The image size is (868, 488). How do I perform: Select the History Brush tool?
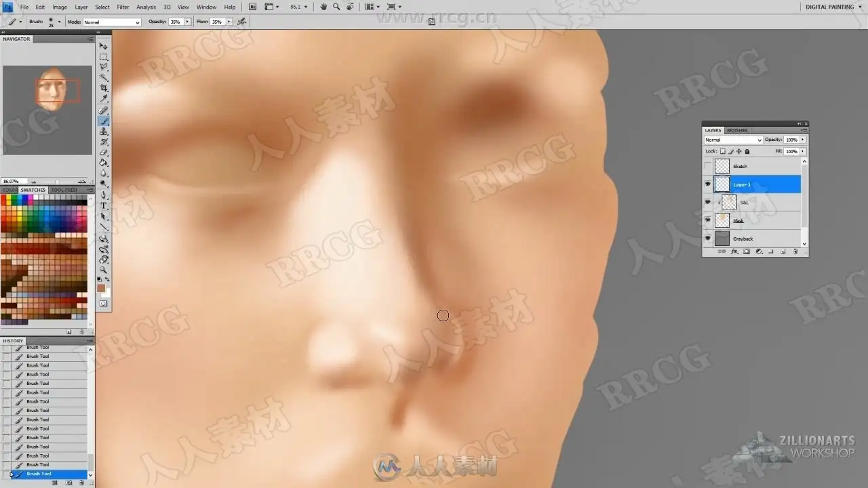(x=104, y=142)
